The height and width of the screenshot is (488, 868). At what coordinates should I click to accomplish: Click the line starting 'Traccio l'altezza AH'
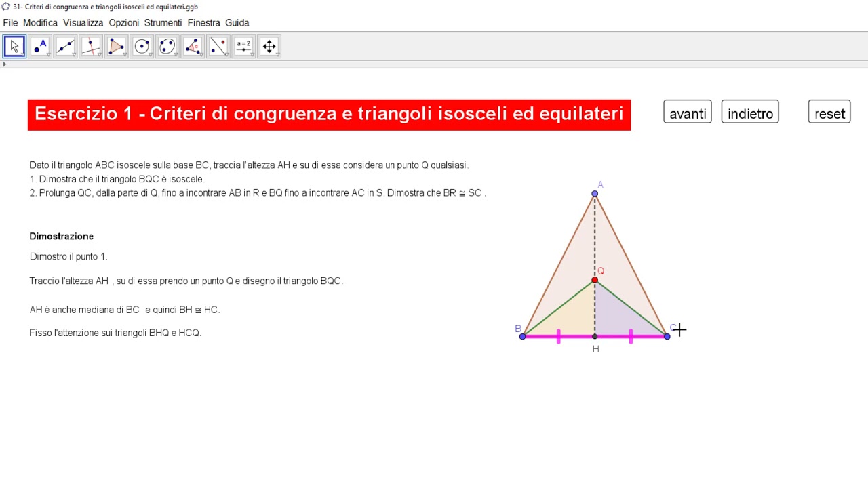186,281
